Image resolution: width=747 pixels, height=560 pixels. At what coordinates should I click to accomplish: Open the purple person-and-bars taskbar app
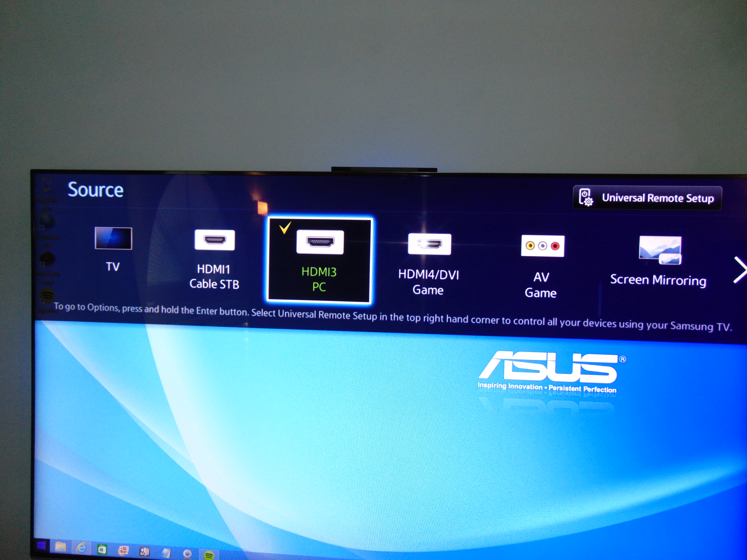pos(145,552)
